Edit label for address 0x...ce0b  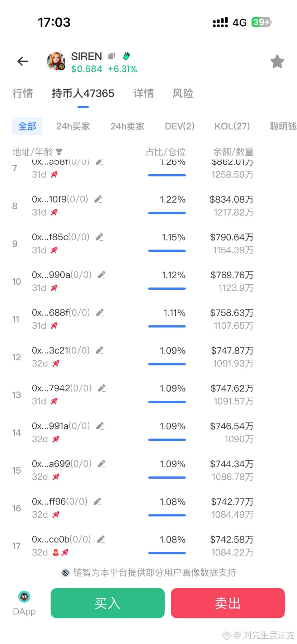[x=101, y=539]
